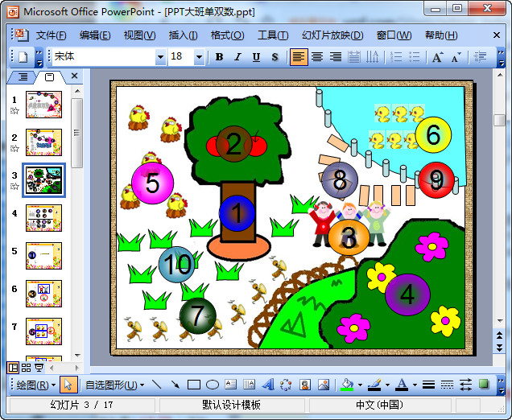Image resolution: width=512 pixels, height=420 pixels.
Task: Select the Arrow drawing tool
Action: click(x=175, y=385)
